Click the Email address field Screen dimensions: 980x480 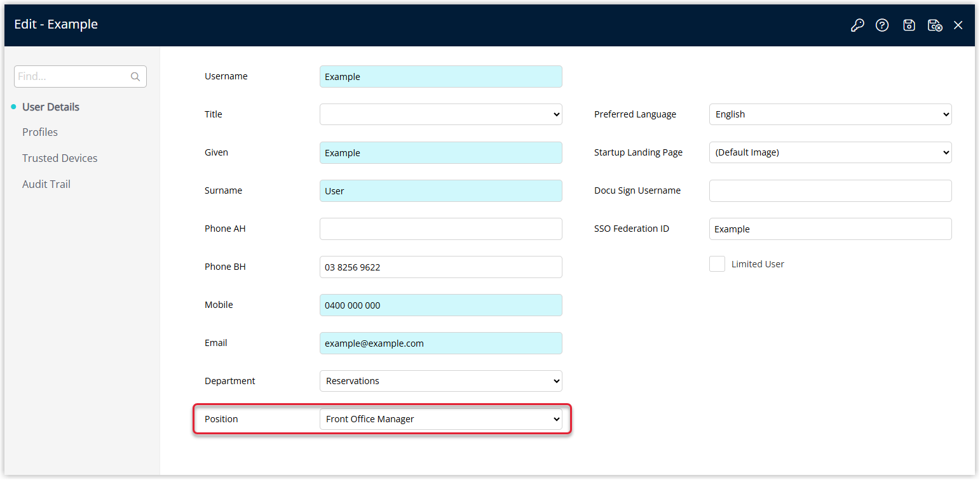pos(441,343)
